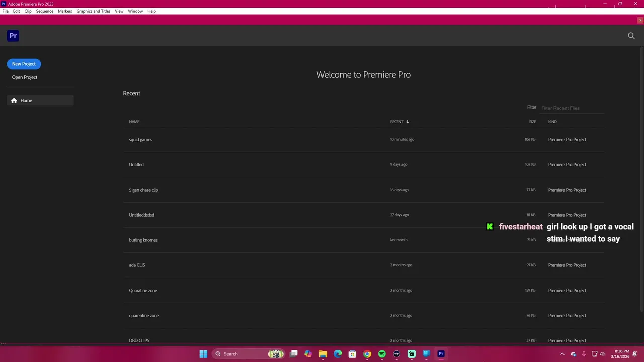Open Microsoft Edge from the taskbar
The width and height of the screenshot is (644, 362).
point(338,354)
